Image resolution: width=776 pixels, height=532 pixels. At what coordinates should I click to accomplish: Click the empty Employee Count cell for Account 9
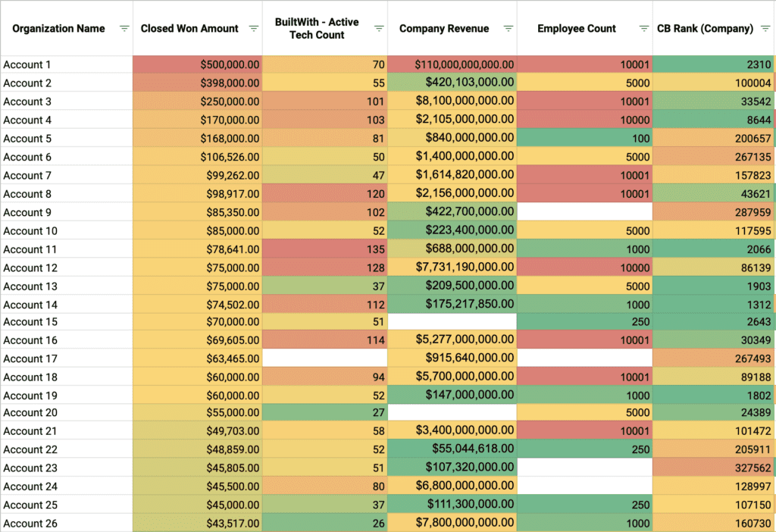(584, 213)
